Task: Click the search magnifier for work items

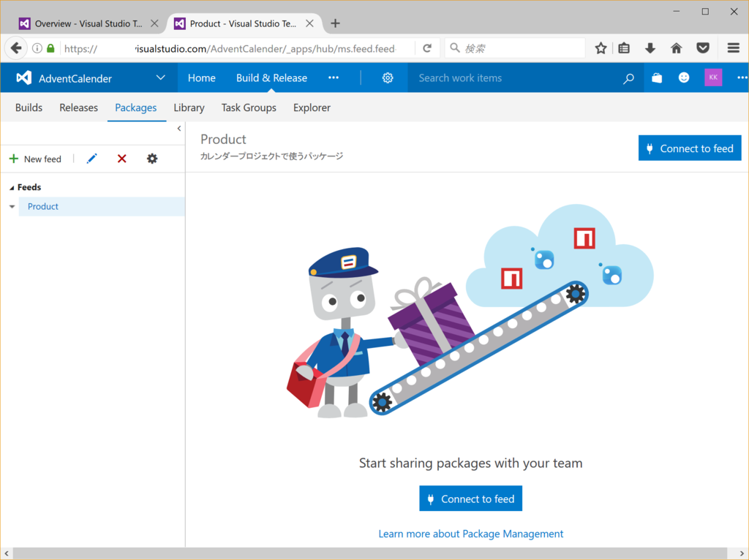Action: pos(628,78)
